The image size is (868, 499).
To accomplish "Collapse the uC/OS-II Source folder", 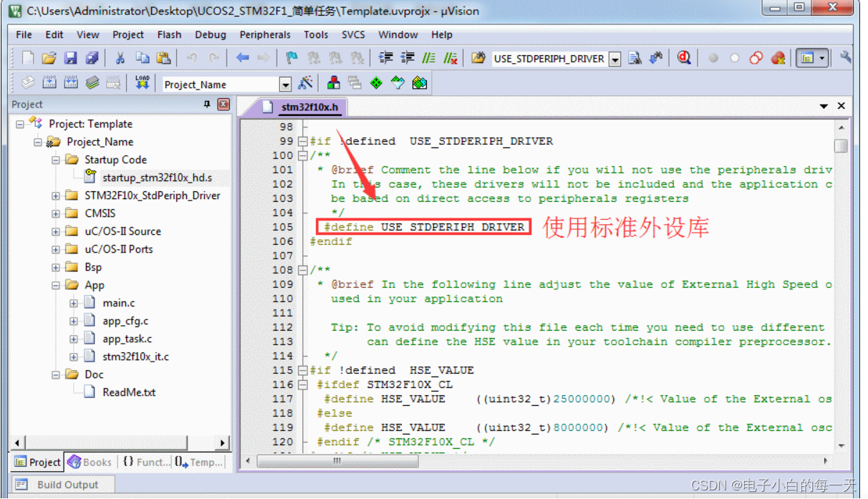I will [x=55, y=231].
